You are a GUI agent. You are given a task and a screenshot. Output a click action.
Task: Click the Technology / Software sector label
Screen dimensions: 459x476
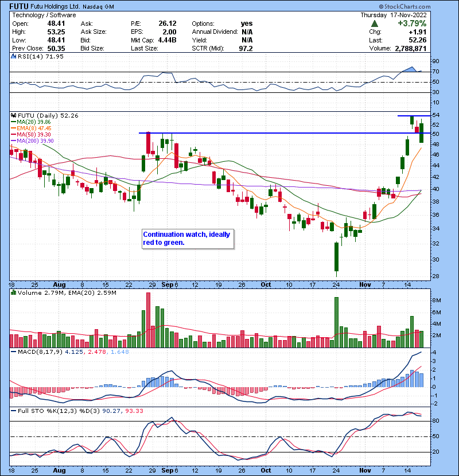[44, 15]
